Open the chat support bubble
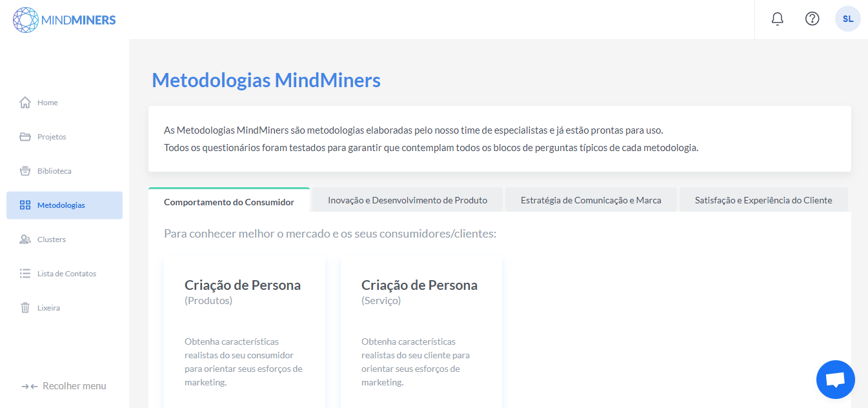Viewport: 868px width, 408px height. tap(836, 380)
